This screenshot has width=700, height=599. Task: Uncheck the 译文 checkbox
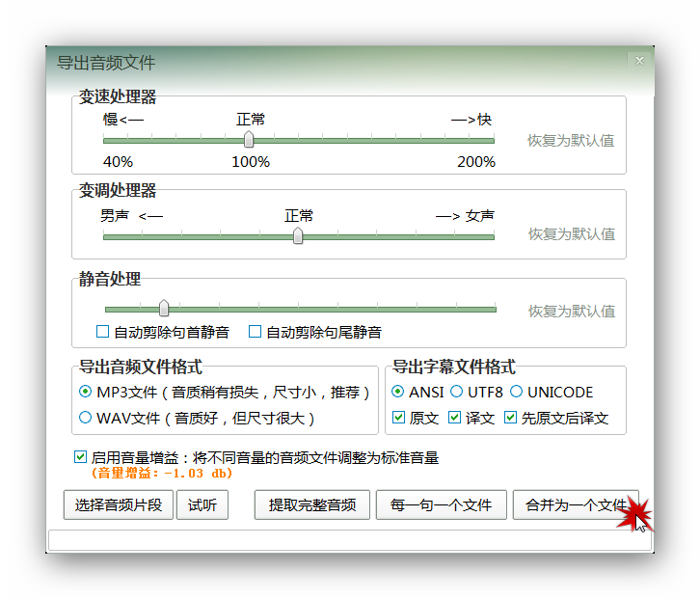454,418
